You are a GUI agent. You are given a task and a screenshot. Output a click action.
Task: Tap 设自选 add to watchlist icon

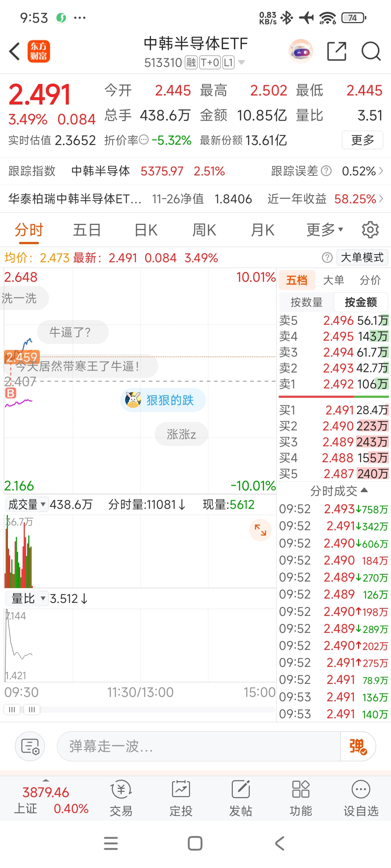(x=361, y=799)
